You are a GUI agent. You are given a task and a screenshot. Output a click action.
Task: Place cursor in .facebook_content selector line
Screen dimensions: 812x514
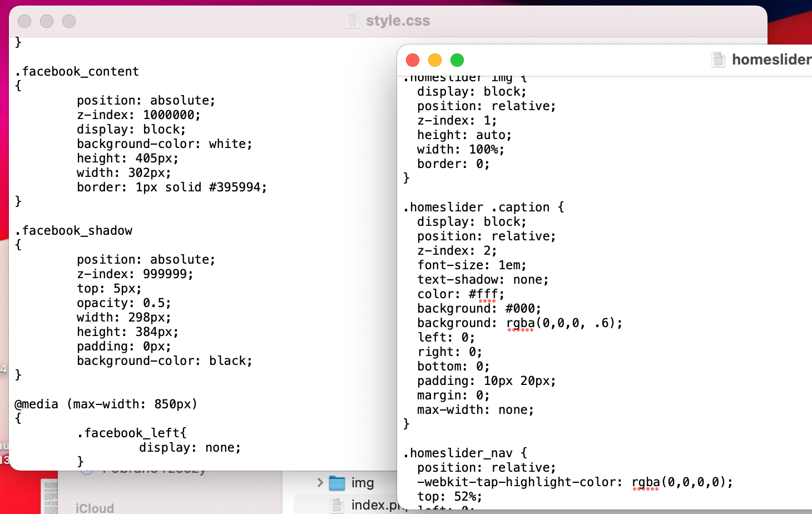pos(77,71)
